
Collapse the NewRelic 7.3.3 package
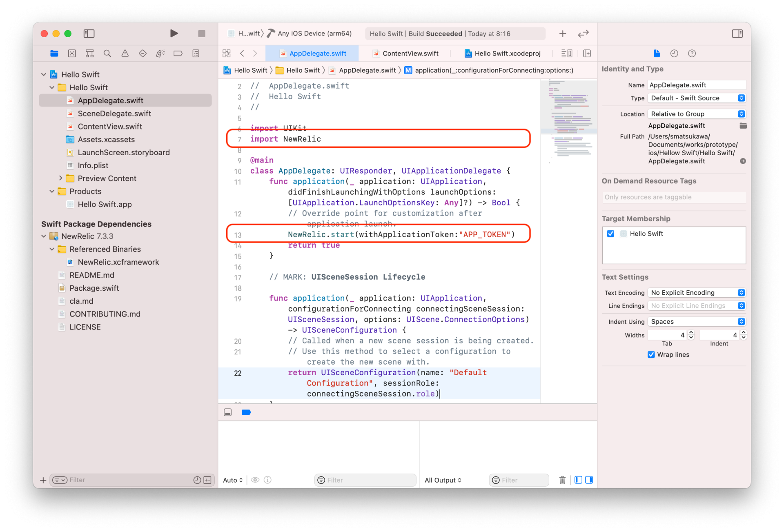pos(44,236)
